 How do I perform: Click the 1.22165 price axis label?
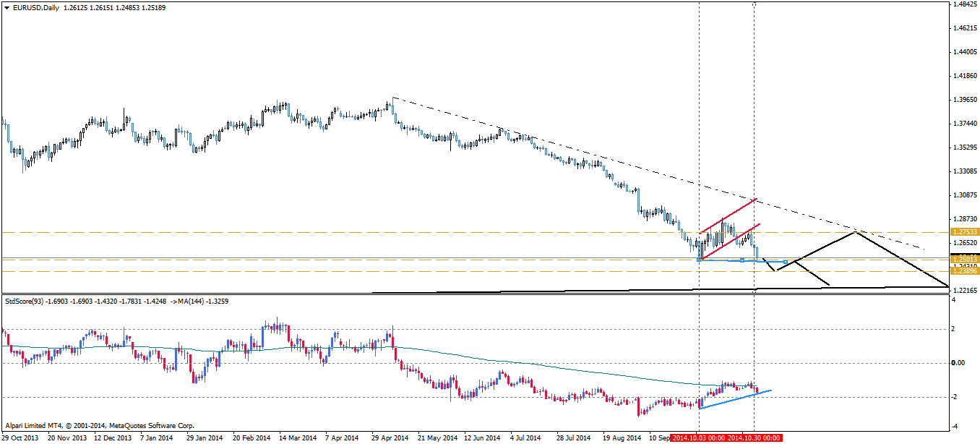pos(965,290)
